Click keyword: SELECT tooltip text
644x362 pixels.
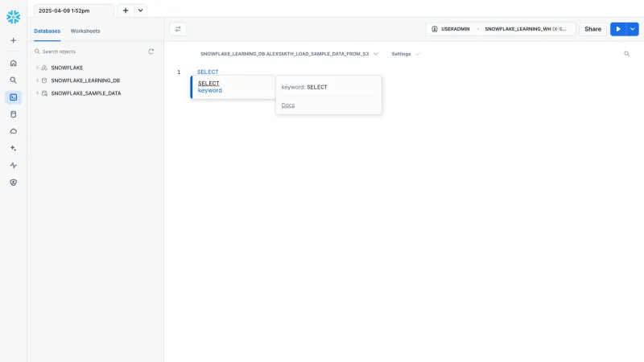(304, 87)
